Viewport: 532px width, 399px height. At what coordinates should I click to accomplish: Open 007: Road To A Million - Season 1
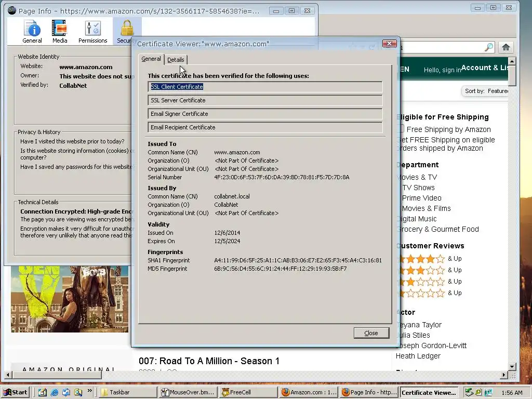tap(209, 361)
